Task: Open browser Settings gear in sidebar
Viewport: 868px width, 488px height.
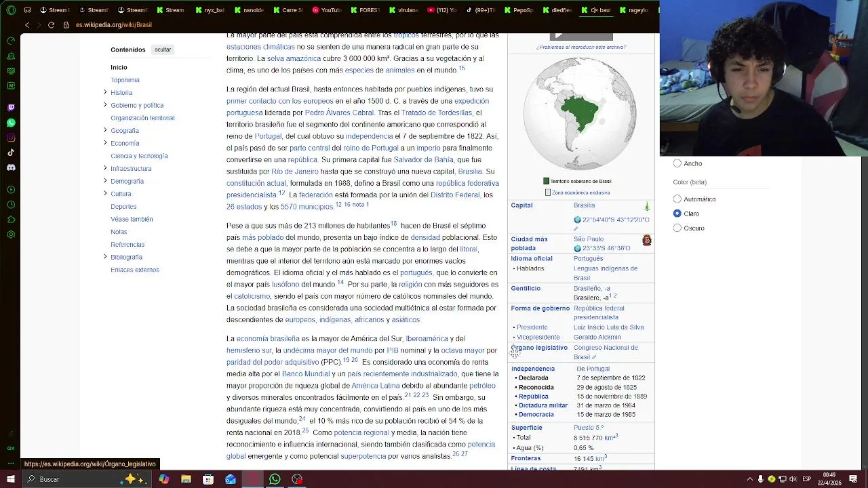Action: point(11,235)
